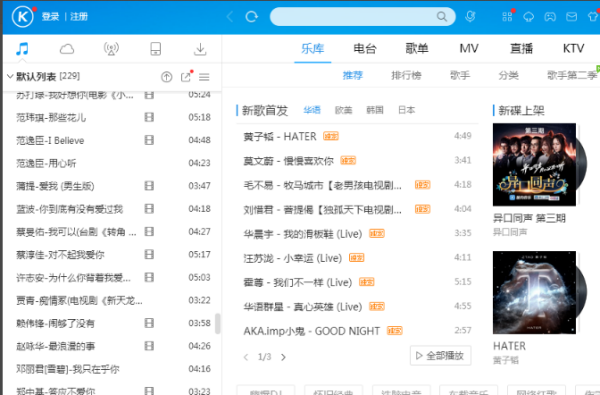Open the mail messages icon
Image resolution: width=600 pixels, height=395 pixels.
[571, 17]
